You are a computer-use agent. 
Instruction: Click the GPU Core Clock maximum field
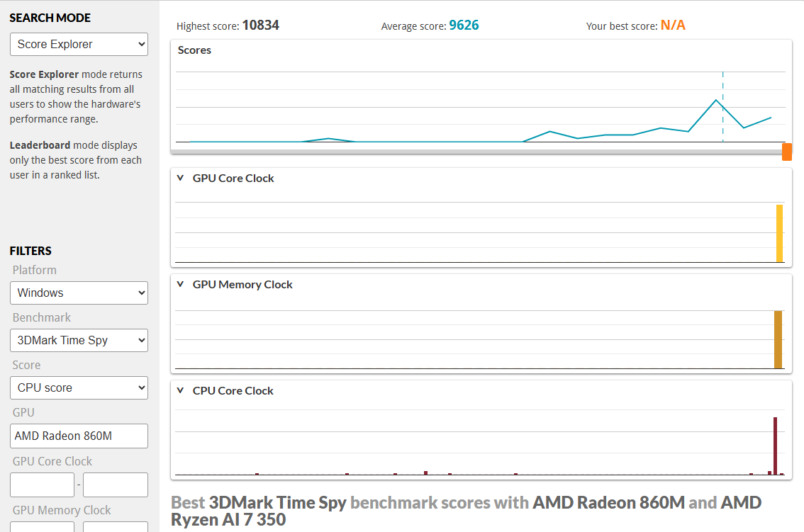116,485
